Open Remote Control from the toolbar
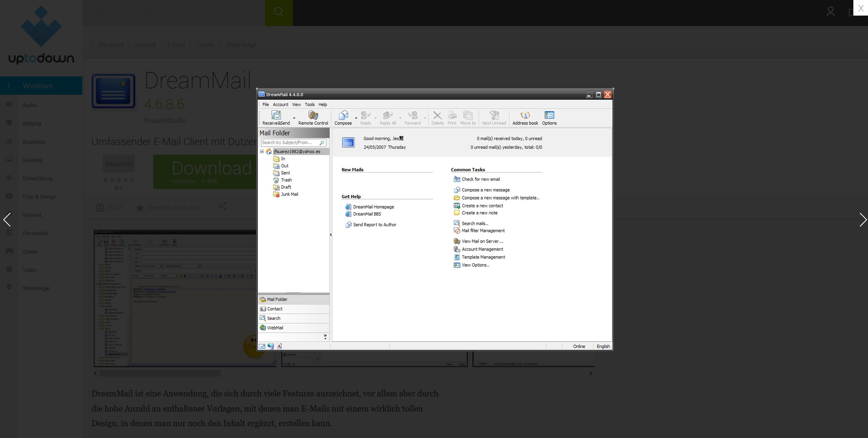 click(313, 118)
